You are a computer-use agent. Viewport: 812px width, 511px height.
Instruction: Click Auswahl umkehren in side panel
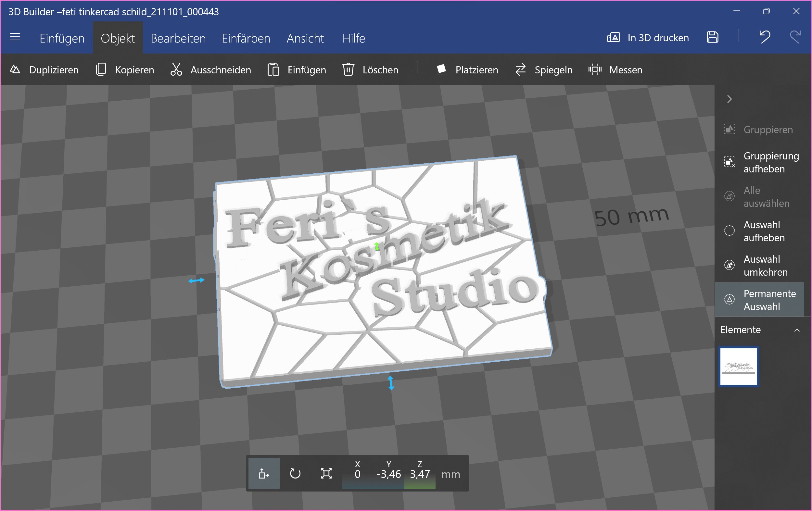(760, 266)
